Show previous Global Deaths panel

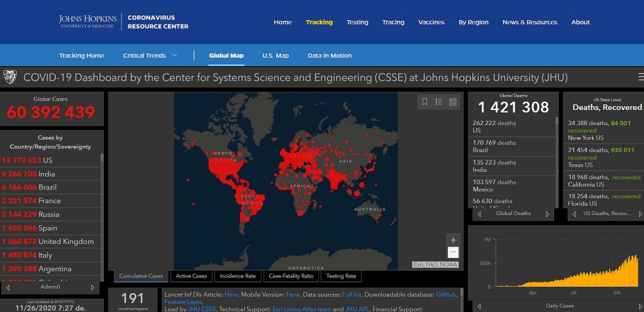[479, 214]
